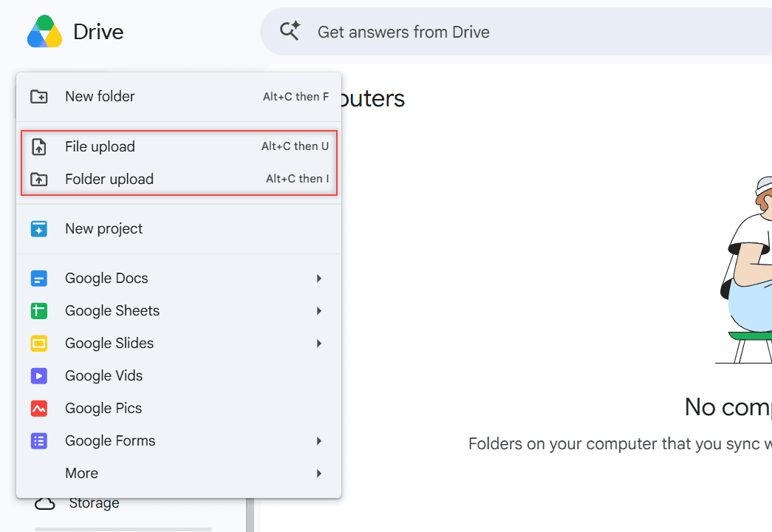Click the Google Docs label
Viewport: 772px width, 532px height.
pos(106,279)
